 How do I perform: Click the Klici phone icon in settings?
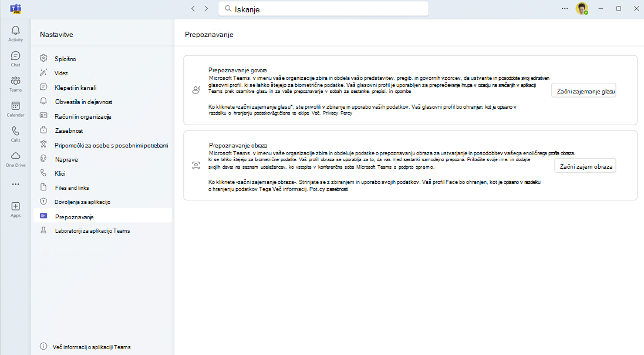pyautogui.click(x=43, y=173)
